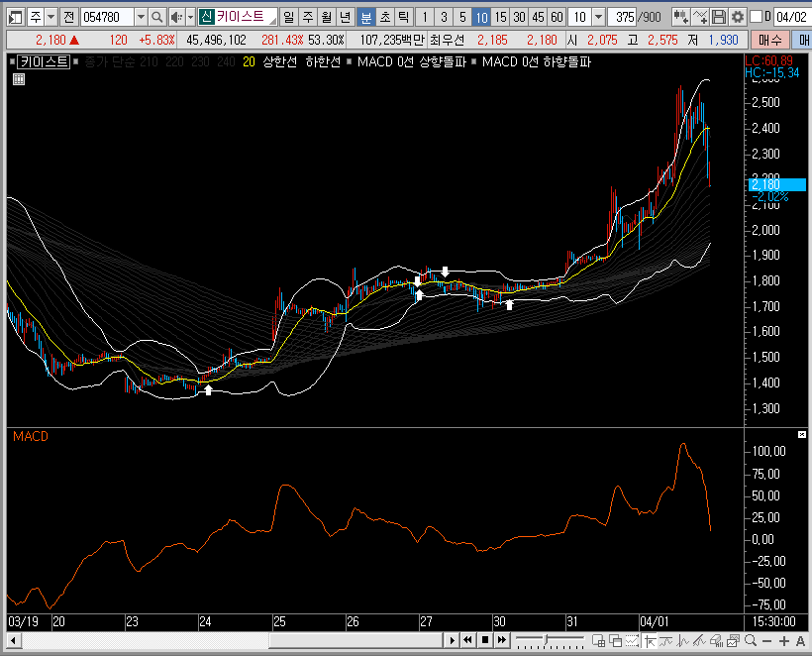Viewport: 812px width, 656px height.
Task: Adjust the replay speed slider handle
Action: tap(546, 640)
